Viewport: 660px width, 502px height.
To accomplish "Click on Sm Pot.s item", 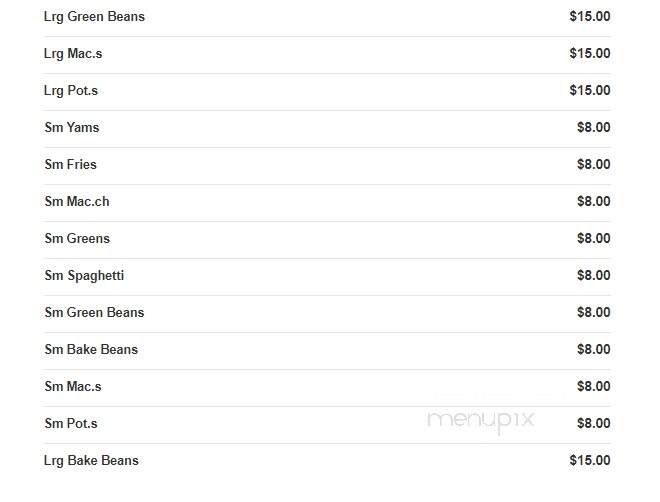I will point(327,424).
